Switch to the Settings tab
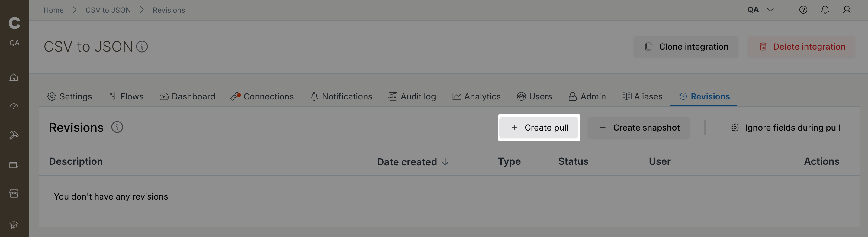 [x=69, y=96]
